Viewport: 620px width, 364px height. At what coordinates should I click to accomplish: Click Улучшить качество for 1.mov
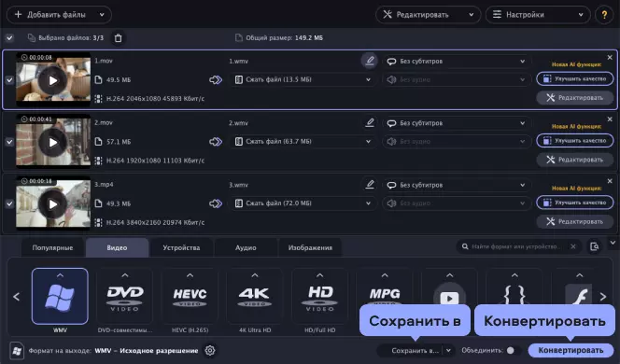[575, 79]
